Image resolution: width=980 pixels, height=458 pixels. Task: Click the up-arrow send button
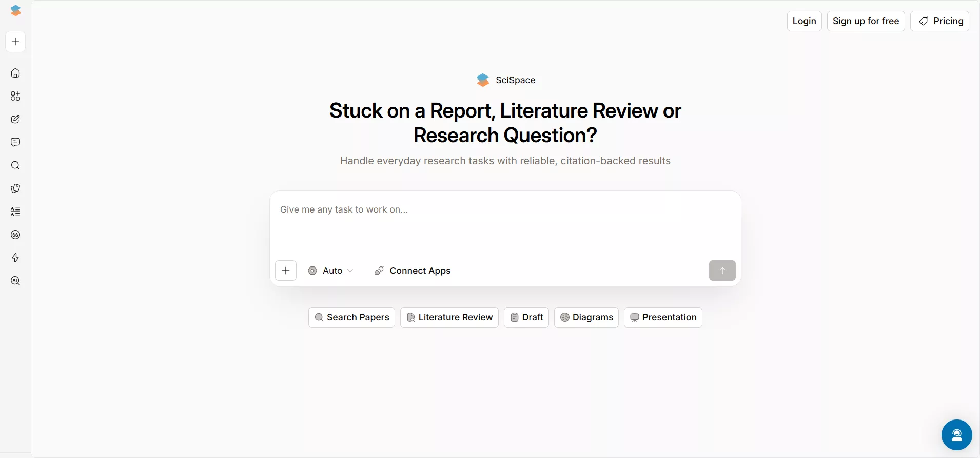722,271
